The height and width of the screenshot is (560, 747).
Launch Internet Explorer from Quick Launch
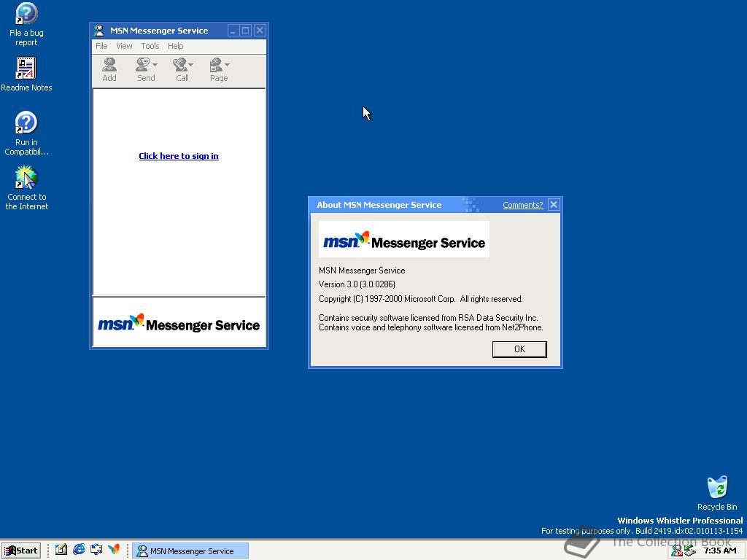tap(79, 550)
